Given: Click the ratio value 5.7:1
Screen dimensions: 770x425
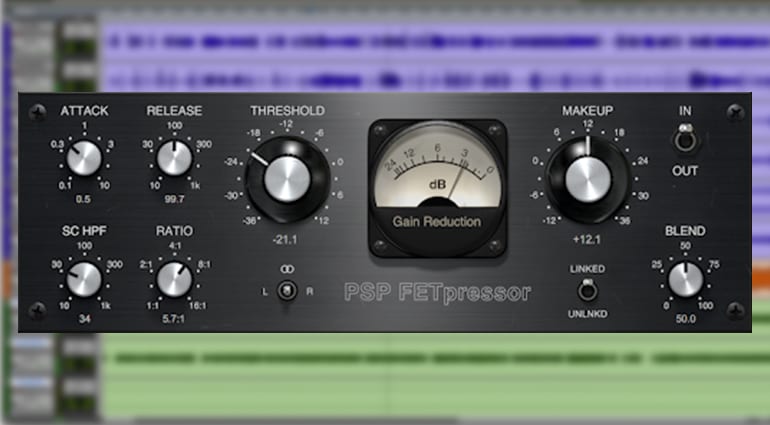Looking at the screenshot, I should tap(174, 319).
